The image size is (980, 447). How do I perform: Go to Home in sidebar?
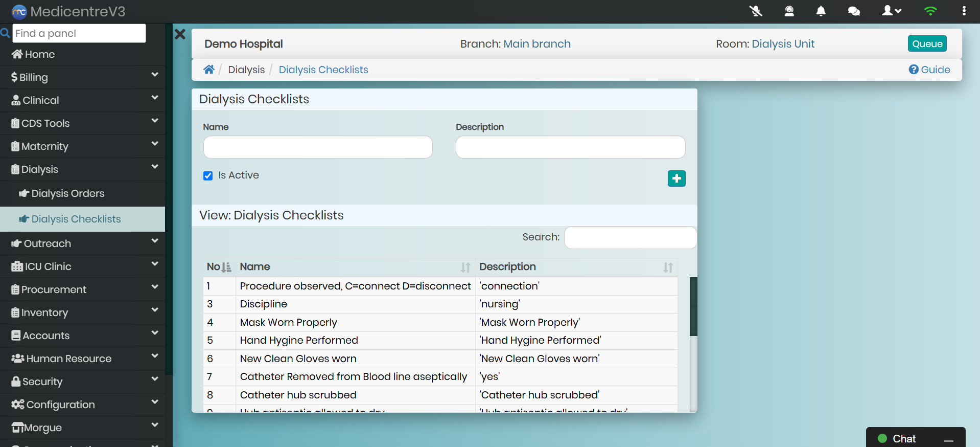pyautogui.click(x=39, y=54)
